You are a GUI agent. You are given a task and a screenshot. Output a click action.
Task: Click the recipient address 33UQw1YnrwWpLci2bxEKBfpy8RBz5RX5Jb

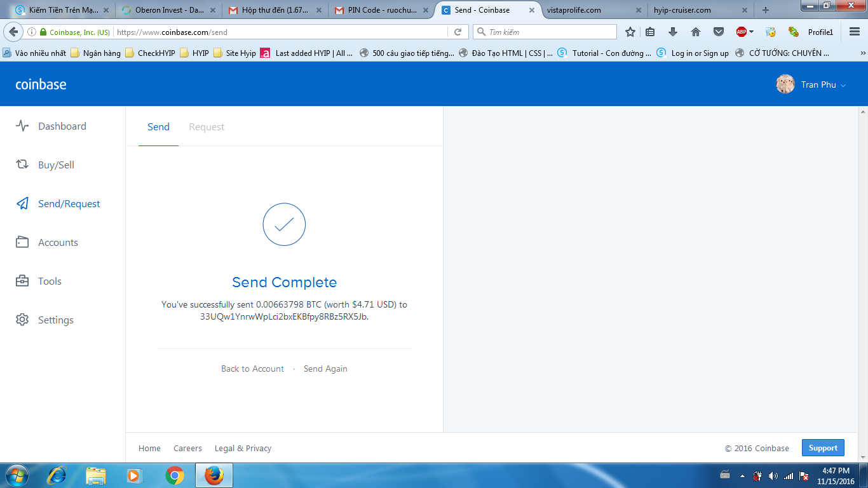click(x=284, y=316)
